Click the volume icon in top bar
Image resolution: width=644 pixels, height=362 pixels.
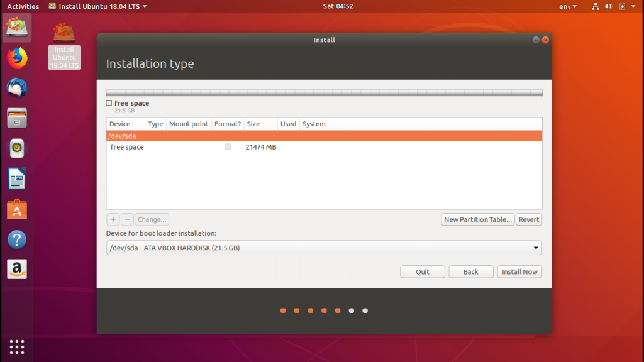pos(608,6)
